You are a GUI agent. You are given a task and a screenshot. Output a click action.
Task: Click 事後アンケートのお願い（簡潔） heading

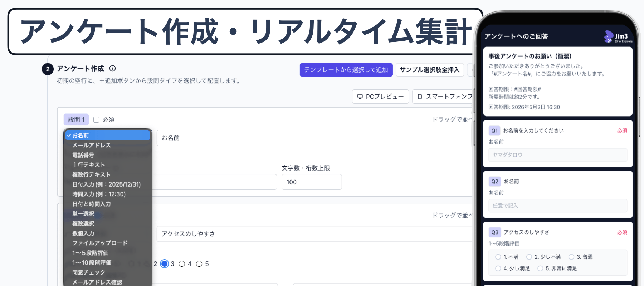click(530, 56)
